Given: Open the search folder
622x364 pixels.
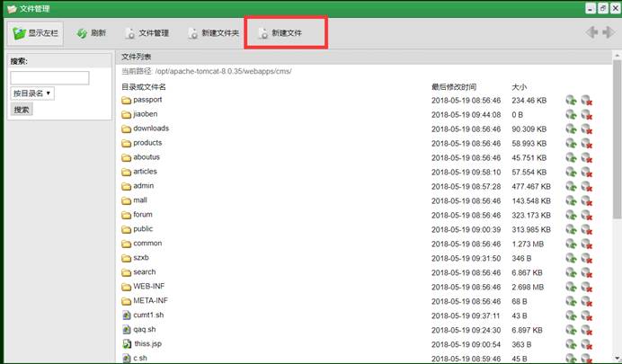Looking at the screenshot, I should tap(145, 272).
